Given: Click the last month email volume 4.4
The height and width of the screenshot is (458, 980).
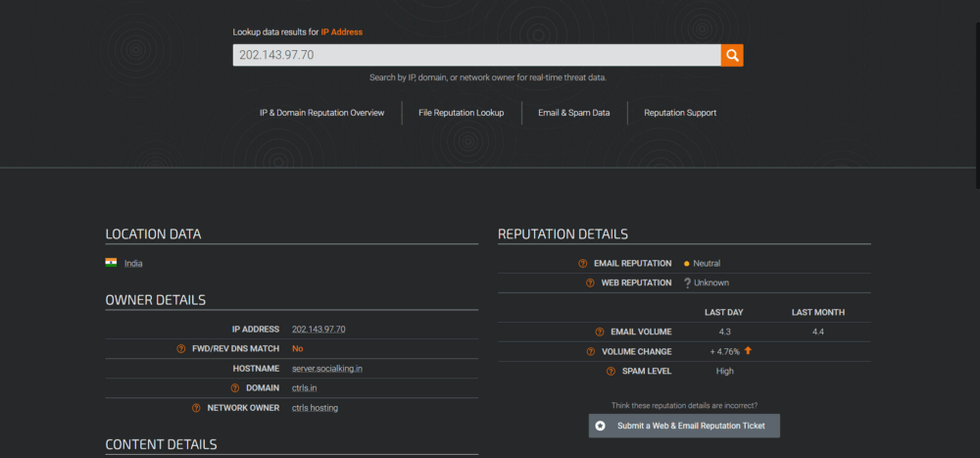Looking at the screenshot, I should pos(818,332).
